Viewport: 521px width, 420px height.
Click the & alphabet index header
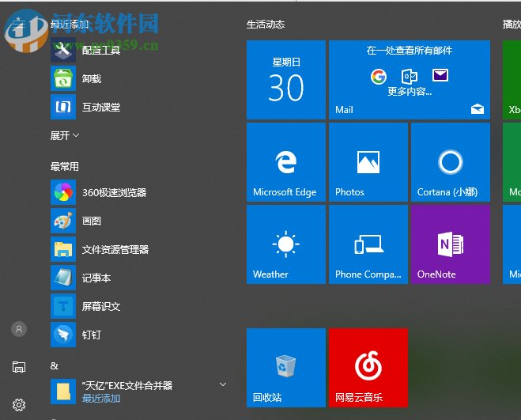pyautogui.click(x=55, y=366)
